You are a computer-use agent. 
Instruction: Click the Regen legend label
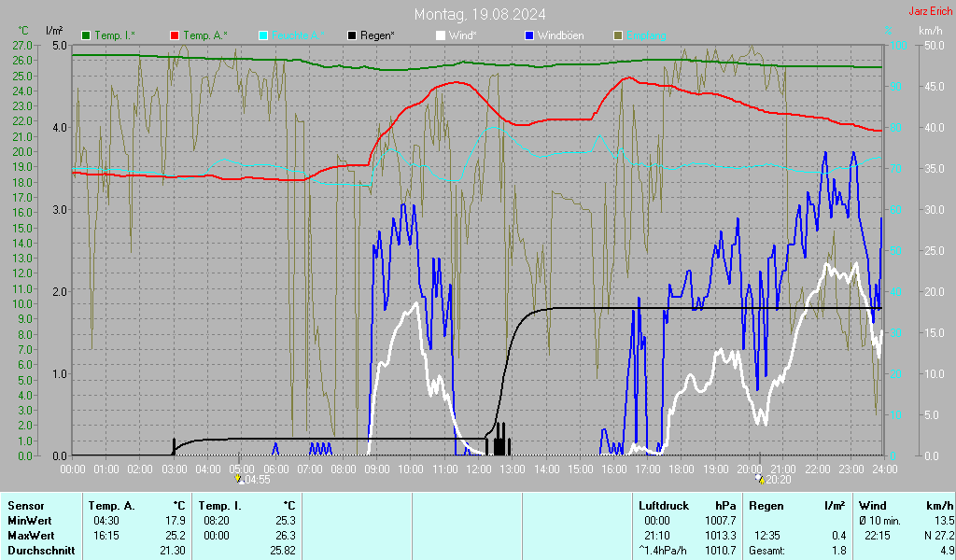pyautogui.click(x=377, y=35)
